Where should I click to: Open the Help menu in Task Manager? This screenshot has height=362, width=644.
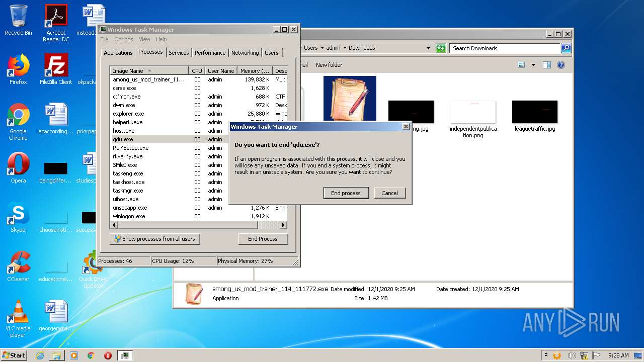161,39
